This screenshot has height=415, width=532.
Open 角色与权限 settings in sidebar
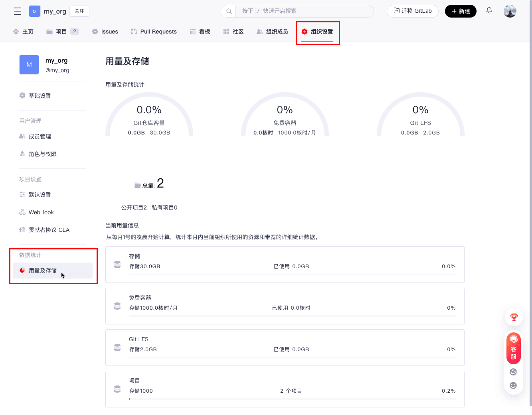[x=42, y=154]
